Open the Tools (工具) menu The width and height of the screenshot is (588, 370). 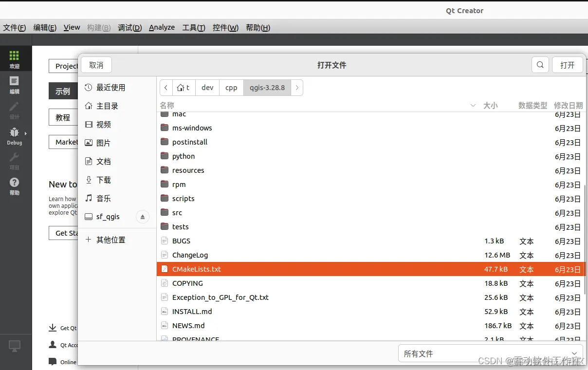tap(194, 28)
